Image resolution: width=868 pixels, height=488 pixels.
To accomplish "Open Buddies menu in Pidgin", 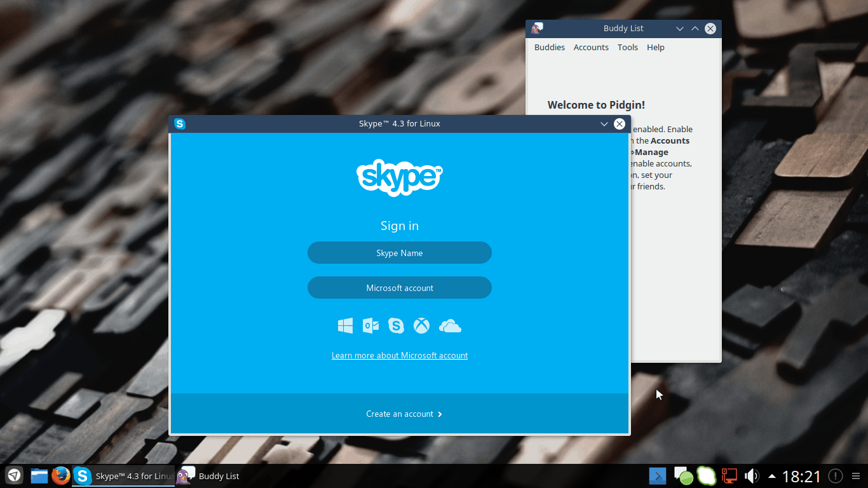I will pyautogui.click(x=550, y=48).
